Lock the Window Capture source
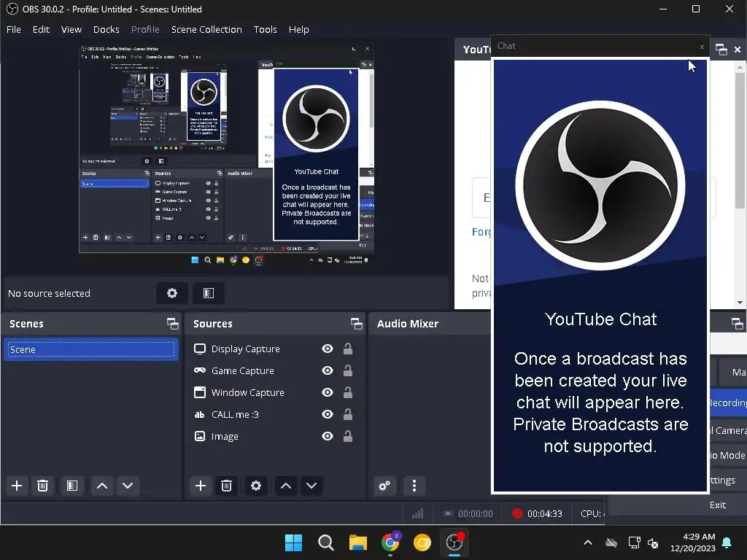Screen dimensions: 747x560 (348, 392)
